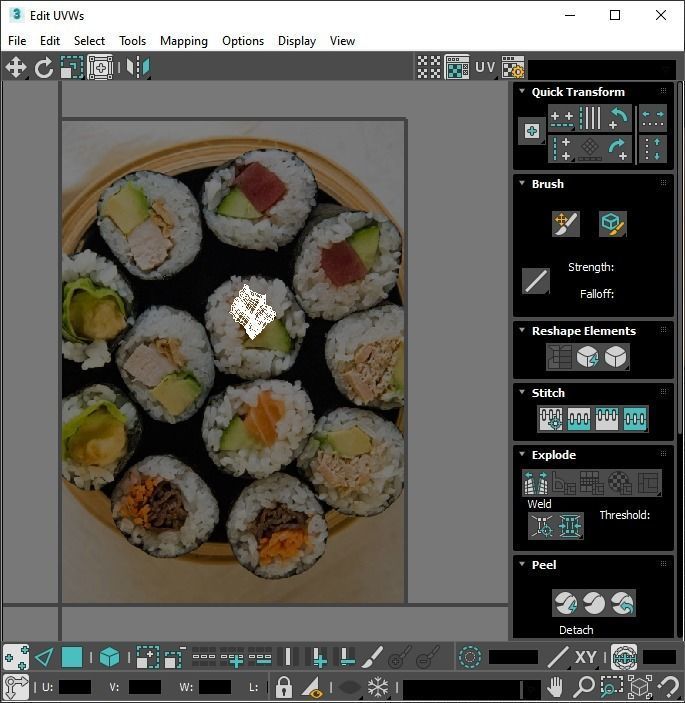Enable Polygon subobject selection mode
The image size is (685, 703).
[72, 658]
